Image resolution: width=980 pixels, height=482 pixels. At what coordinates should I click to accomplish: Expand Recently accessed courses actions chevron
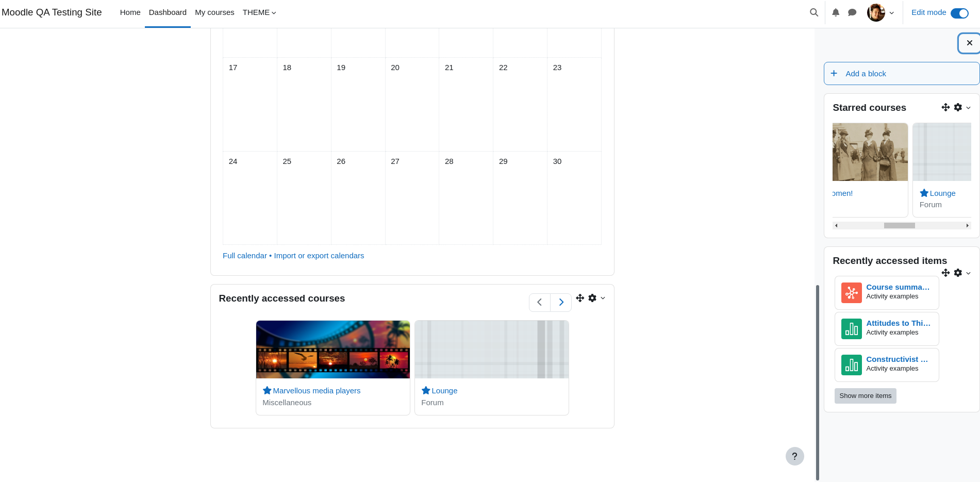[x=603, y=298]
